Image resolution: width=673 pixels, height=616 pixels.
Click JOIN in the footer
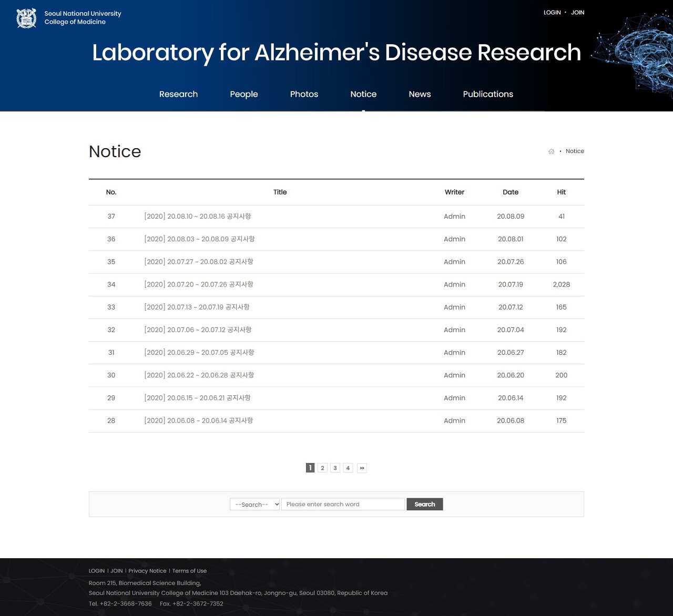pos(117,571)
